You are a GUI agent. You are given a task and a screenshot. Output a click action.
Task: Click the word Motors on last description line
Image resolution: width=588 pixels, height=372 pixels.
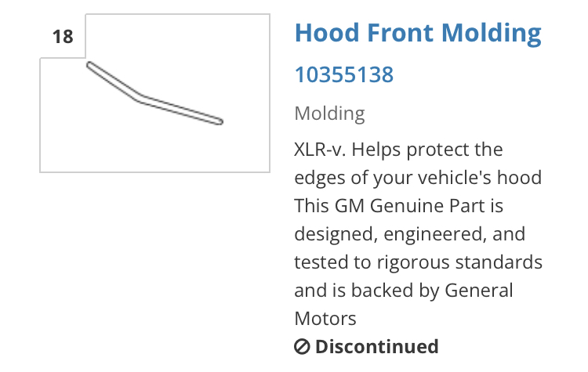pyautogui.click(x=325, y=319)
